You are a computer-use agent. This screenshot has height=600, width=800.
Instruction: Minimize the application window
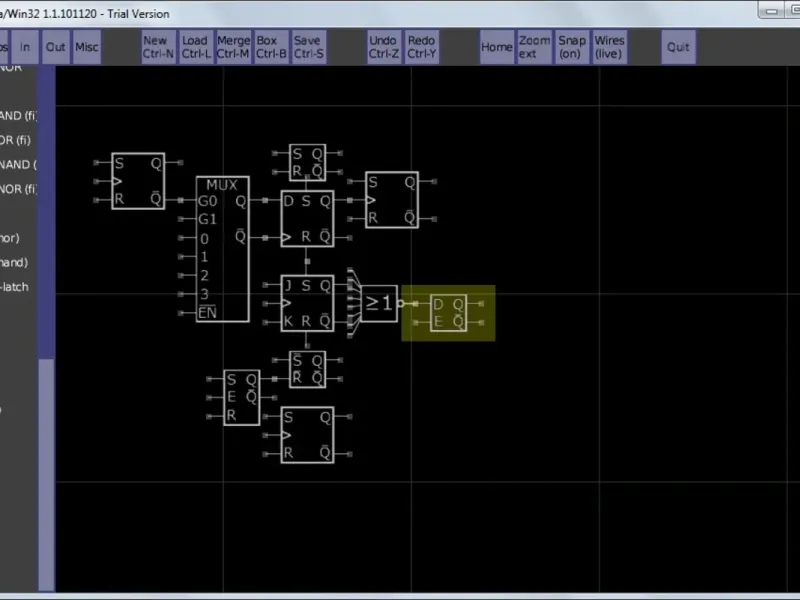click(771, 10)
